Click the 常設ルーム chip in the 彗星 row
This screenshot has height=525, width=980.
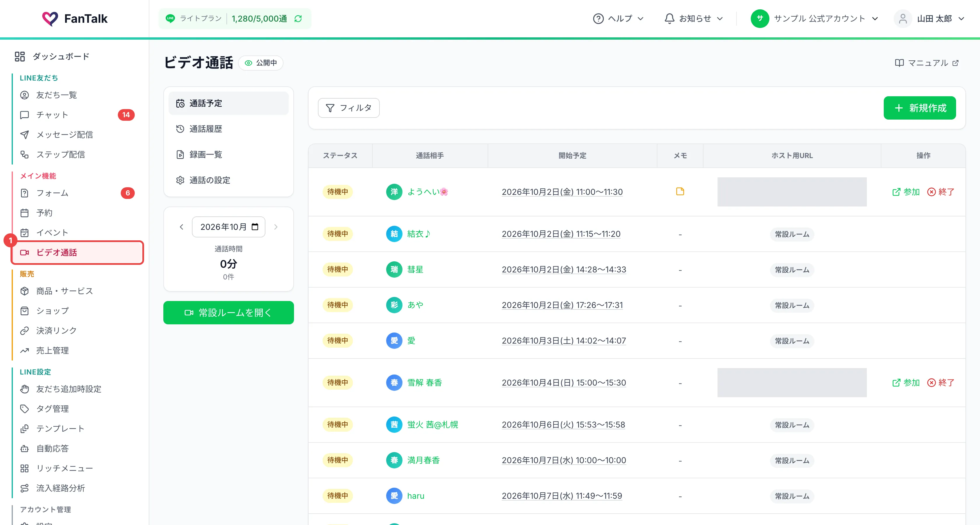click(792, 270)
